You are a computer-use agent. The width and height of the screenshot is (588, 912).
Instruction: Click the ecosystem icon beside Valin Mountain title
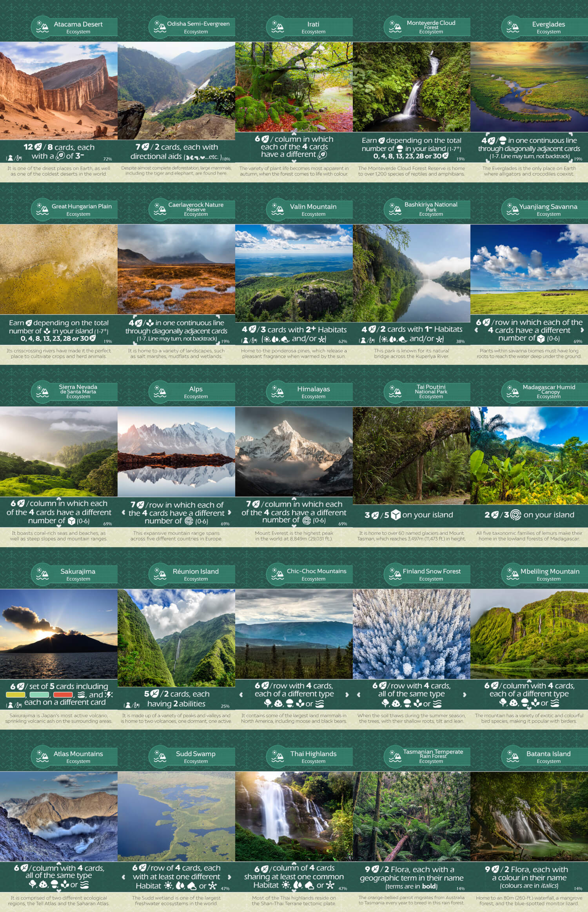277,209
